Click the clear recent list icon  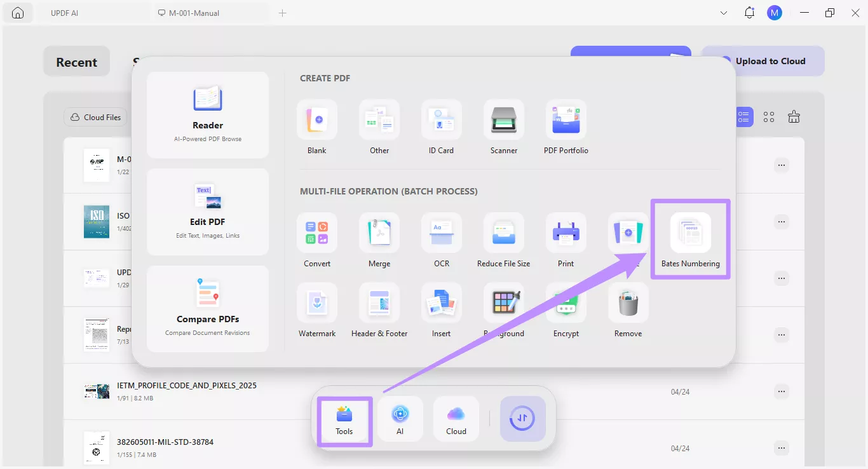(794, 117)
